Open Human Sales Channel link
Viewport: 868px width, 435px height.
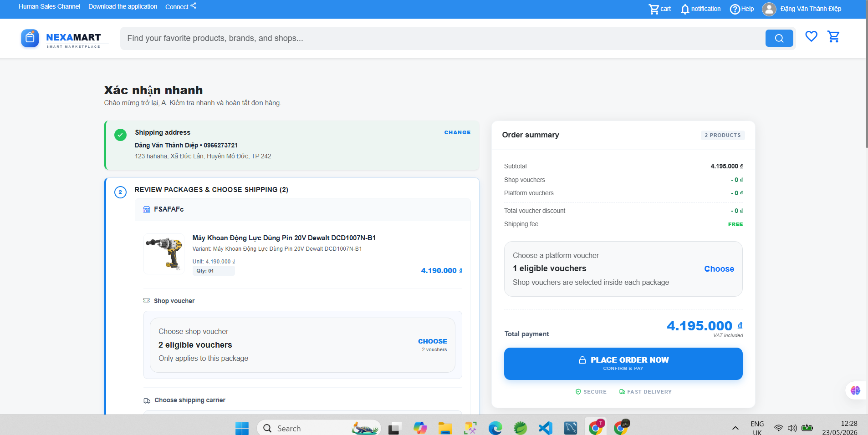pyautogui.click(x=49, y=6)
